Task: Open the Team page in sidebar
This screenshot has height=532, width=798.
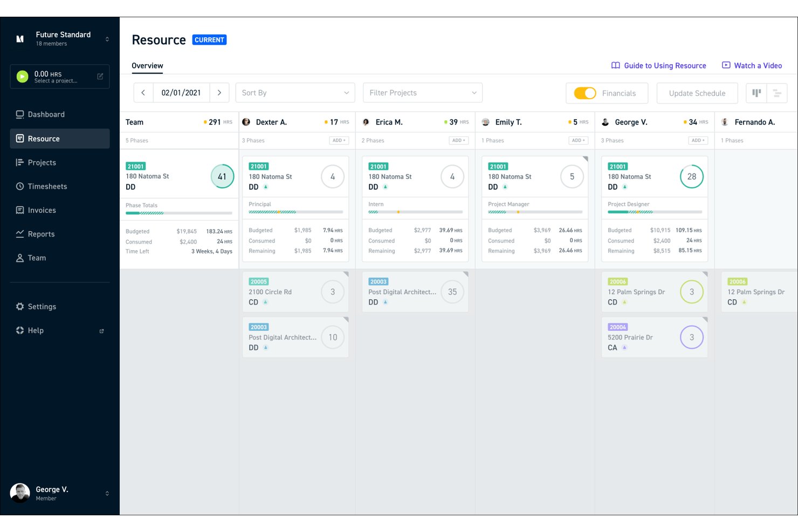Action: click(x=59, y=258)
